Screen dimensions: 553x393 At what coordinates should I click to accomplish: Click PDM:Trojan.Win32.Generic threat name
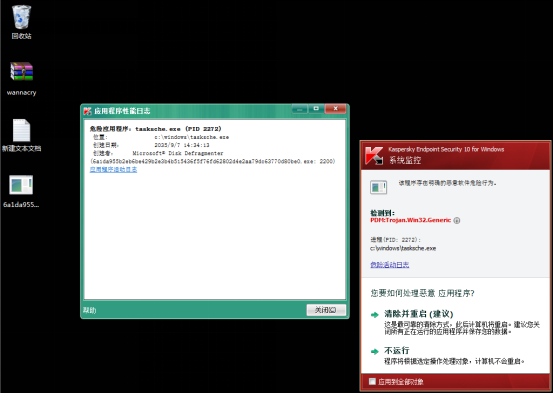point(411,220)
